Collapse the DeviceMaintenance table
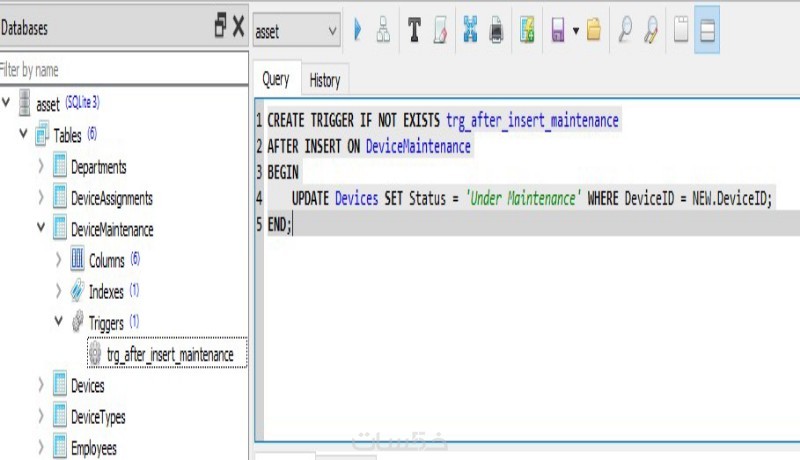This screenshot has height=460, width=800. coord(41,227)
